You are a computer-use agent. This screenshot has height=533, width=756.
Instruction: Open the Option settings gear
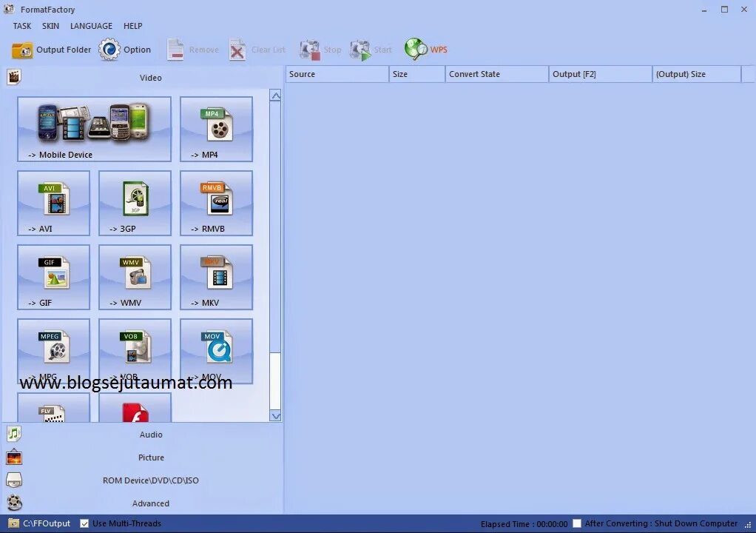pos(125,50)
